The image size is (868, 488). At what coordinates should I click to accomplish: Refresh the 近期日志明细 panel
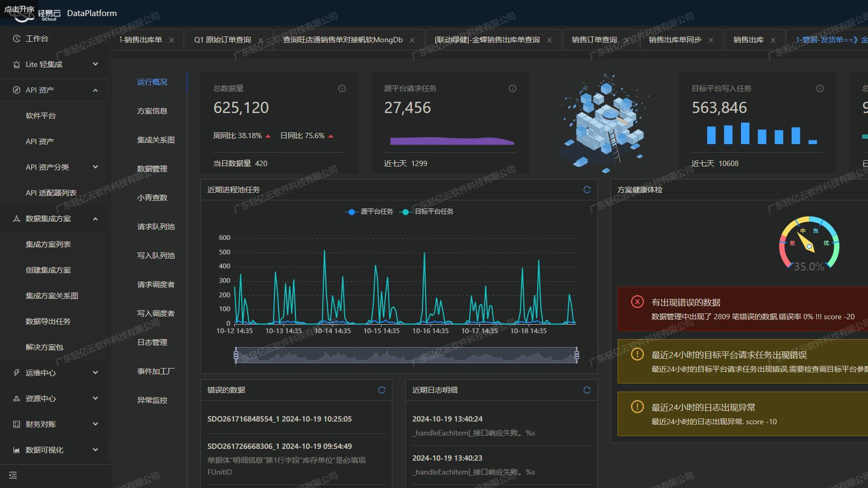coord(587,390)
